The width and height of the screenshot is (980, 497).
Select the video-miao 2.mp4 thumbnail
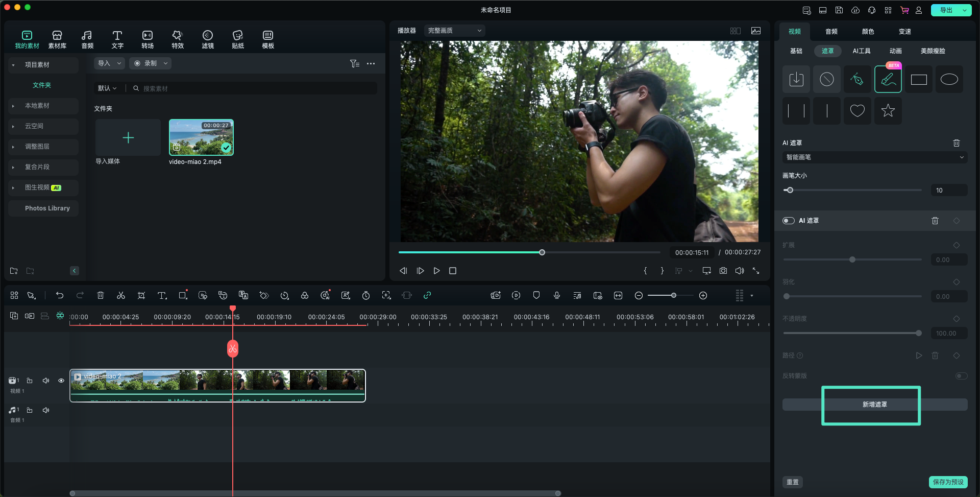(x=201, y=137)
